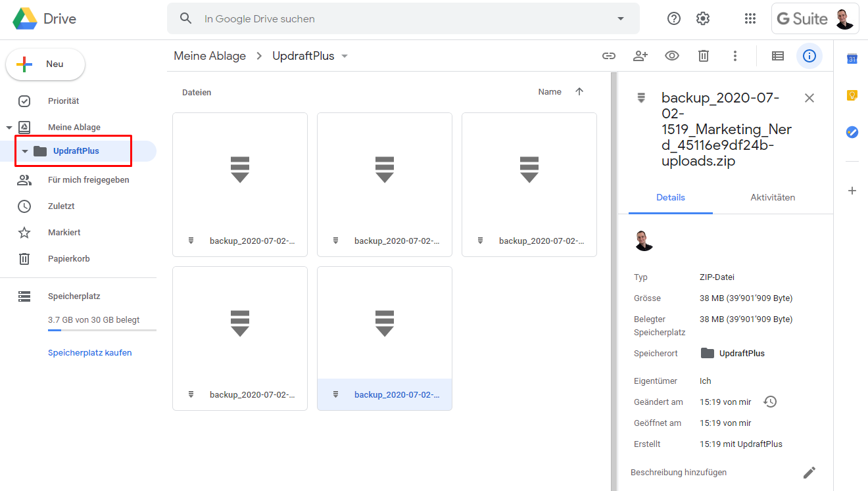Open the Help question mark icon
The width and height of the screenshot is (868, 491).
674,18
